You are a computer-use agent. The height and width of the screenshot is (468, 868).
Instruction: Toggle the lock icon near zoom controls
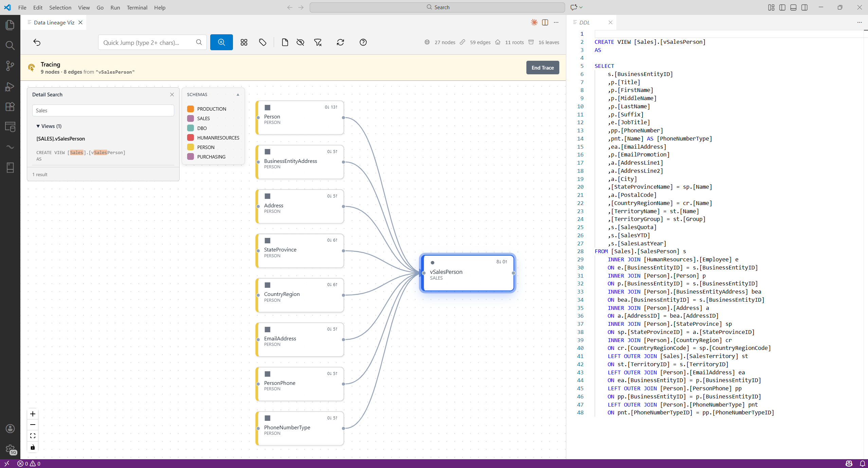click(x=33, y=447)
